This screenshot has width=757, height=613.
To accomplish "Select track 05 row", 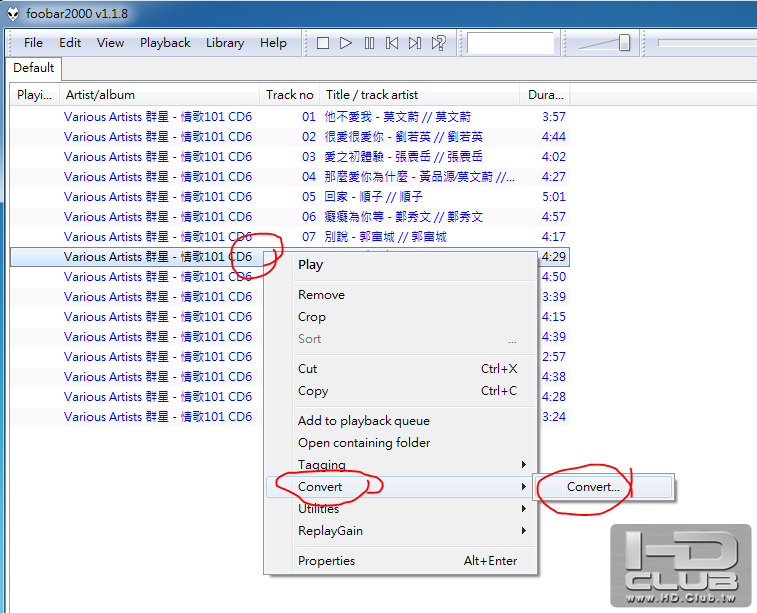I will pyautogui.click(x=290, y=197).
